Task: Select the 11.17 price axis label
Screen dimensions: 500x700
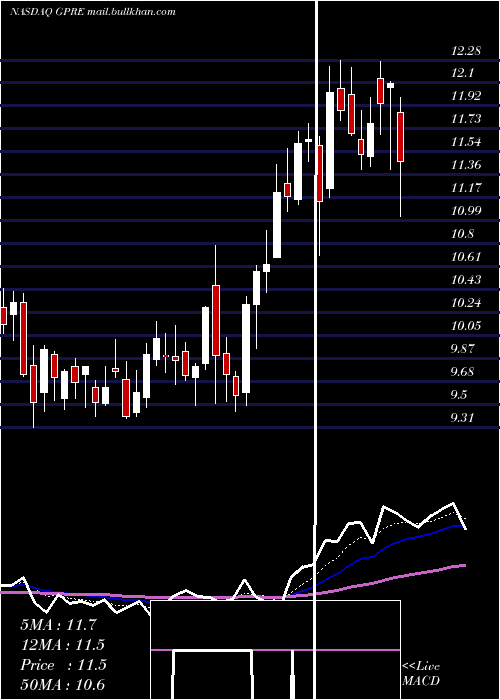Action: pyautogui.click(x=466, y=188)
